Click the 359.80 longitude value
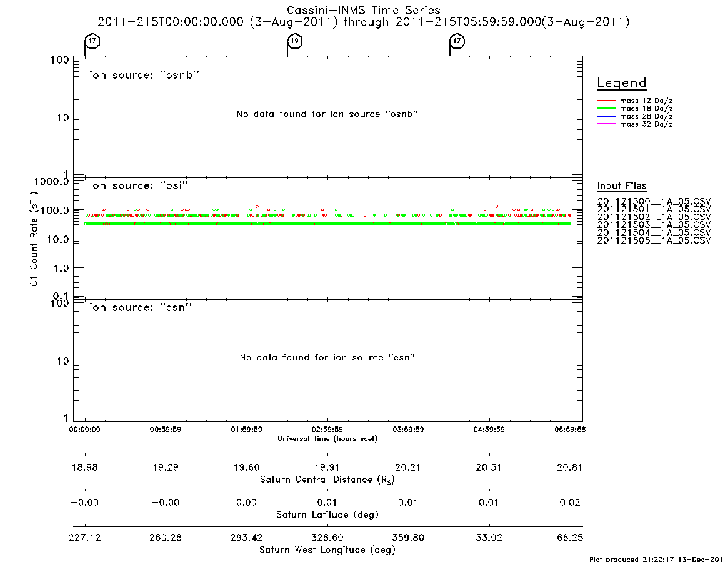The height and width of the screenshot is (562, 728). 408,538
